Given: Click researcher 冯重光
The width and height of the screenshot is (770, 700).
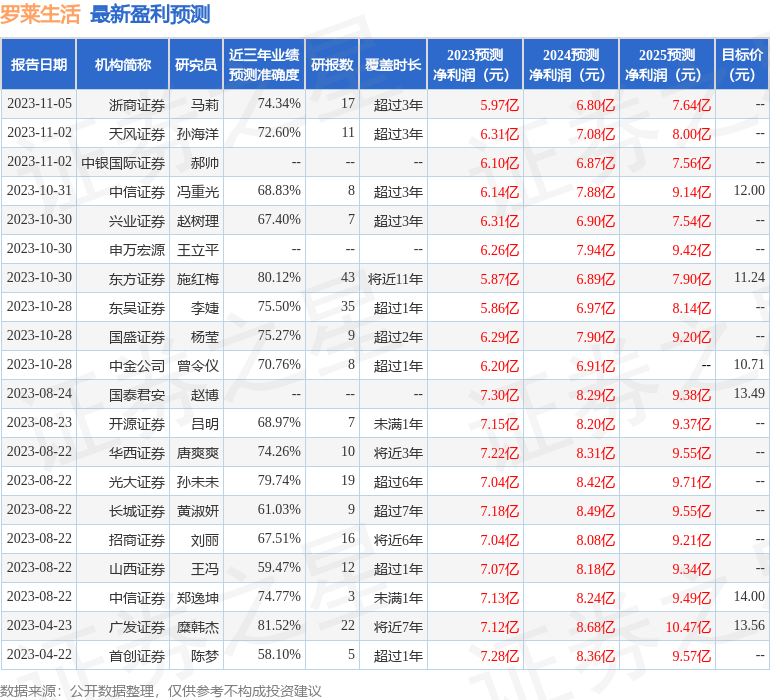Looking at the screenshot, I should [198, 192].
